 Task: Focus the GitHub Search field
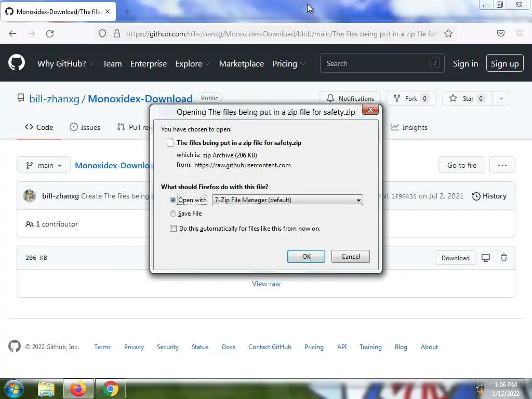point(382,63)
